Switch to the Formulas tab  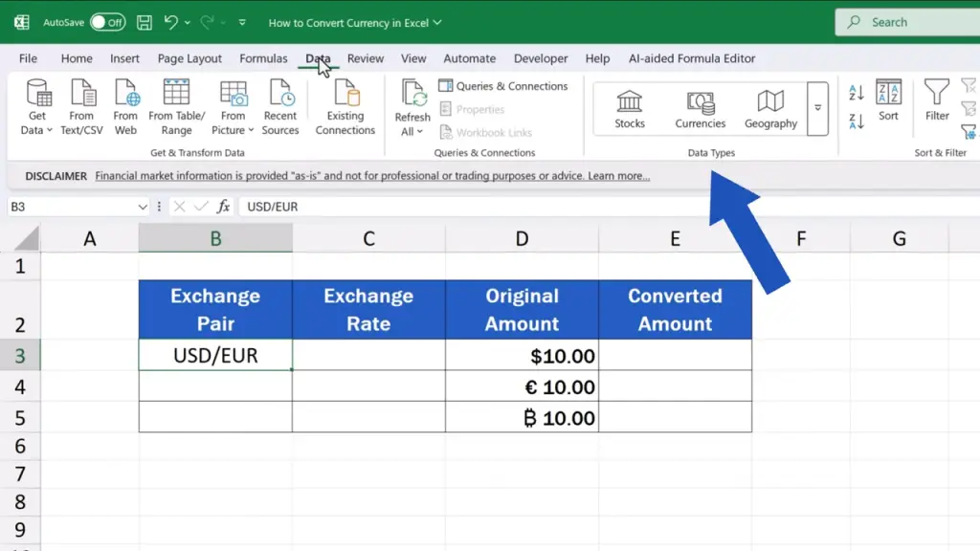(263, 58)
